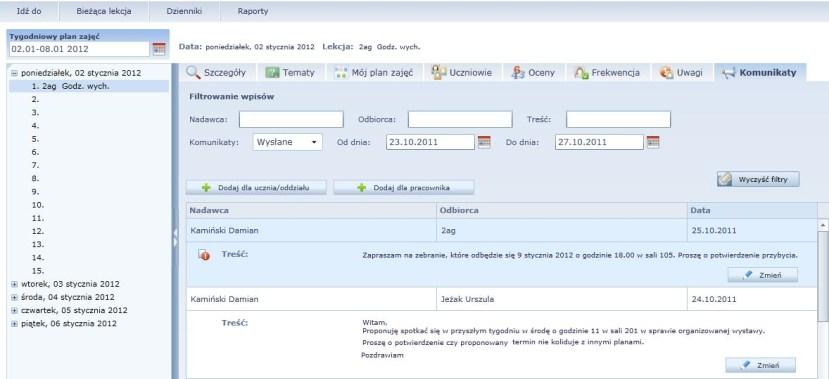Expand the wtorek, 03 stycznia 2012 node
This screenshot has width=829, height=379.
pyautogui.click(x=14, y=284)
